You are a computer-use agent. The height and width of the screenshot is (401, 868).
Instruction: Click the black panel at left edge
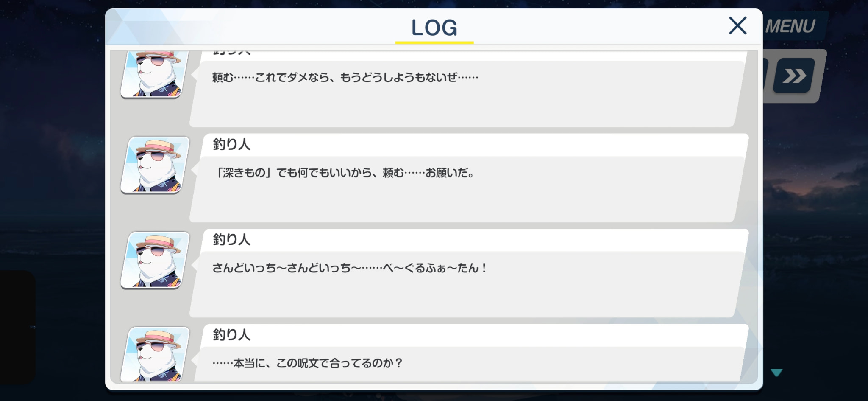17,328
